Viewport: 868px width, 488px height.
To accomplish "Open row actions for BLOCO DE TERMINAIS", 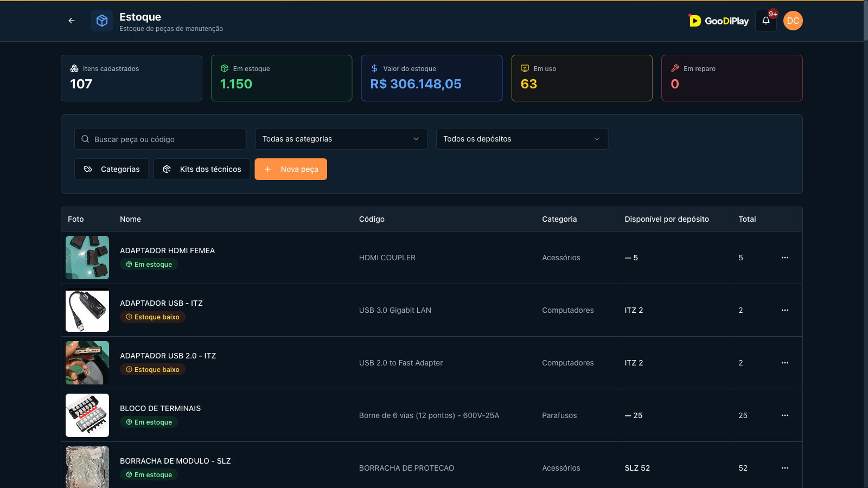I will point(785,415).
